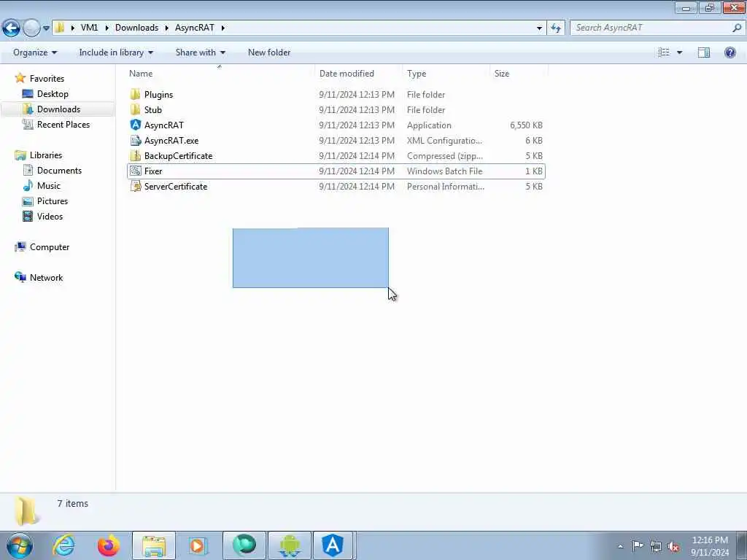The image size is (747, 560).
Task: Click the search magnifier icon
Action: 737,28
